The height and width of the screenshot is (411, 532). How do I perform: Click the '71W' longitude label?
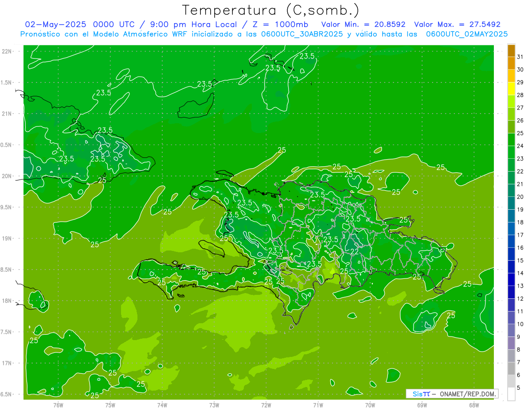[x=318, y=405]
